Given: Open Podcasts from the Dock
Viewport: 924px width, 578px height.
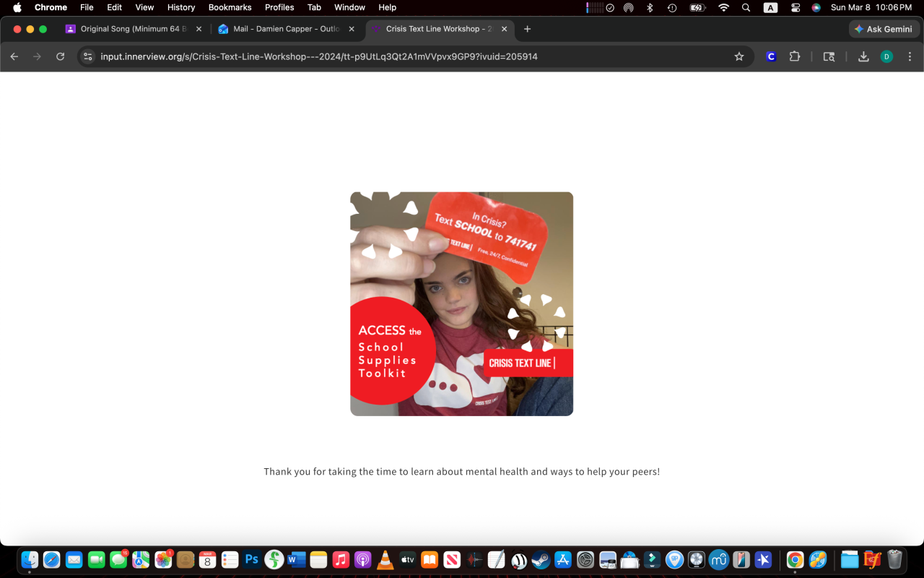Looking at the screenshot, I should [x=363, y=559].
